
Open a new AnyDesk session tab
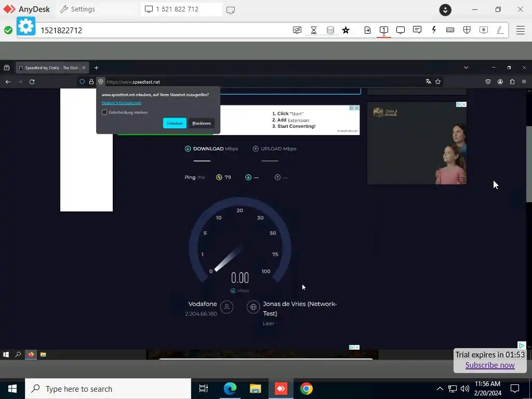[231, 10]
